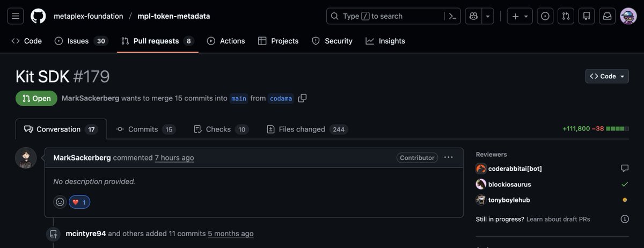The width and height of the screenshot is (644, 248).
Task: Open the Projects tab
Action: point(277,41)
